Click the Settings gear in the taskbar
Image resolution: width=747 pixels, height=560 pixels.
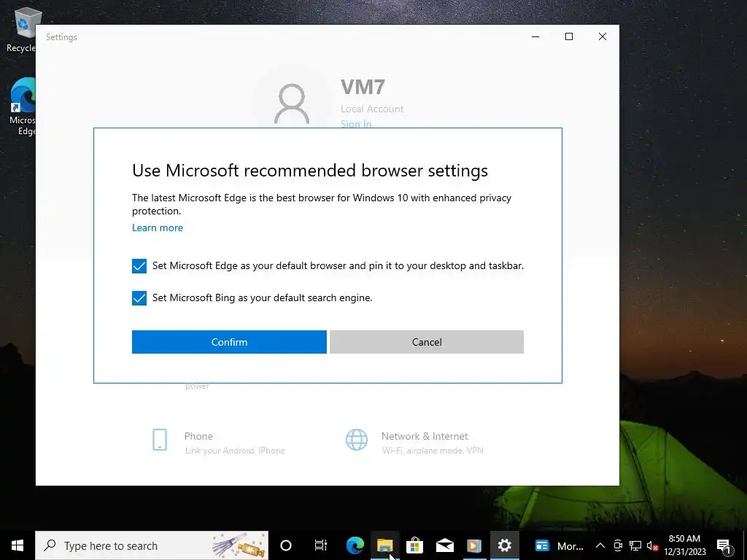[x=505, y=545]
